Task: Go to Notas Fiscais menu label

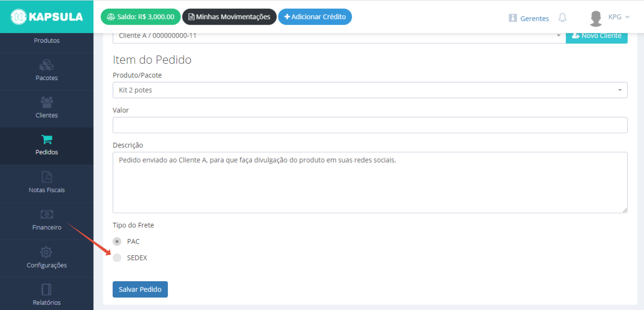Action: point(47,190)
